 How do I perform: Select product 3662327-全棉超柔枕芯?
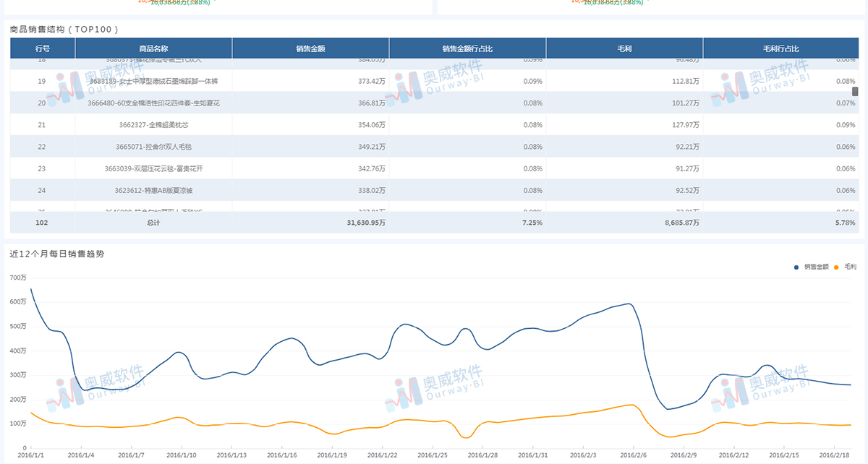coord(153,125)
